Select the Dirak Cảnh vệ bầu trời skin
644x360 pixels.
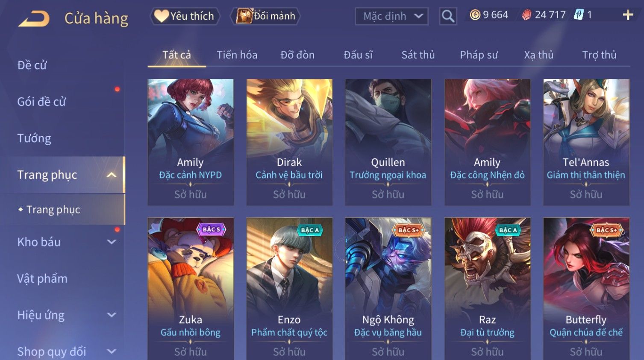(289, 142)
